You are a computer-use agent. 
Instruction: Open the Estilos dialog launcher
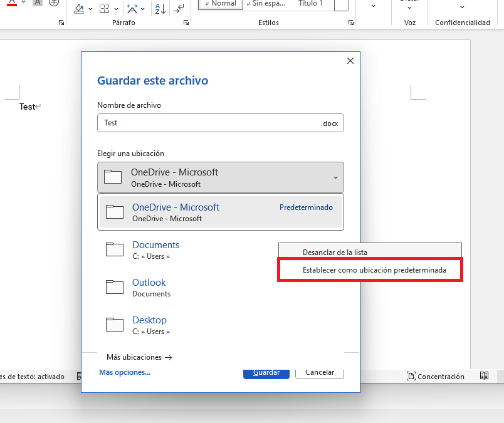(x=350, y=23)
